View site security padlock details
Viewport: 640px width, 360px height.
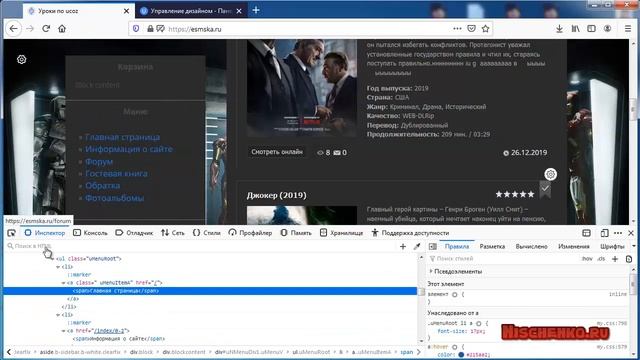click(151, 29)
